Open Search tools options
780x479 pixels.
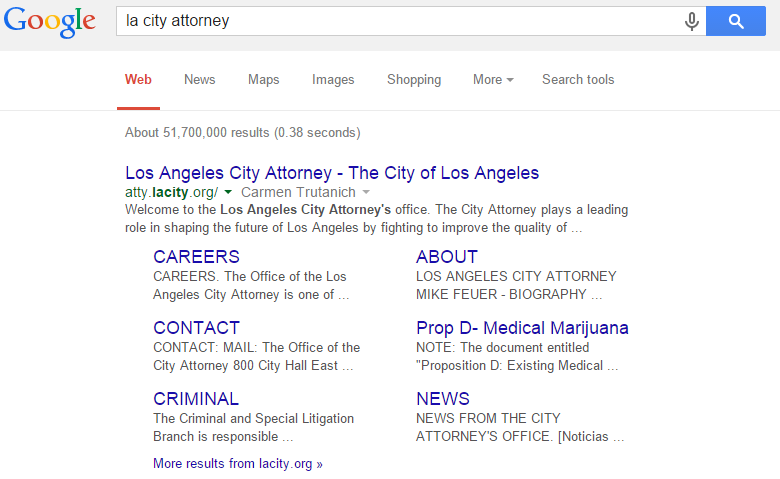[578, 80]
